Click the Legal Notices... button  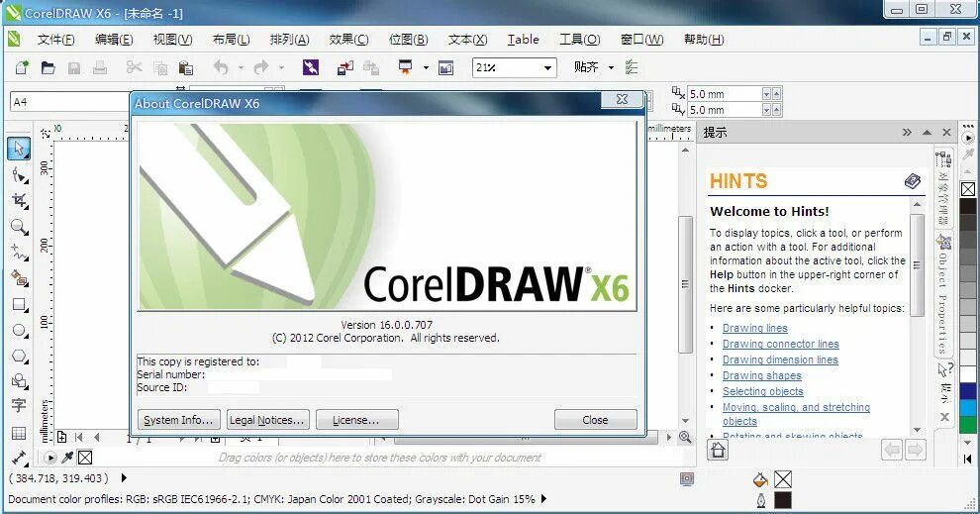[x=267, y=420]
